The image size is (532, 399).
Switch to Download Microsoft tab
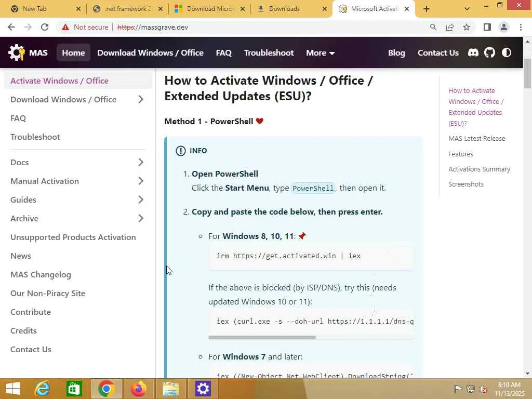210,9
